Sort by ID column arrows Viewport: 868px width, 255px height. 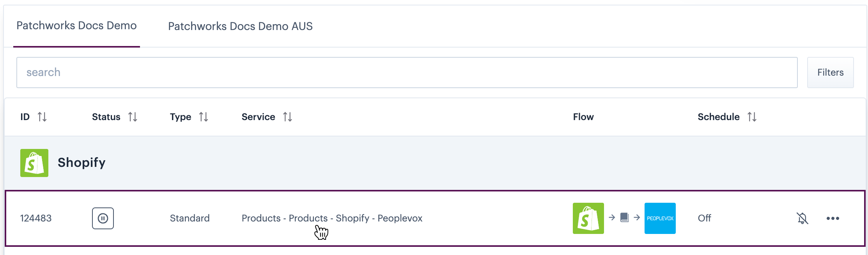coord(42,117)
